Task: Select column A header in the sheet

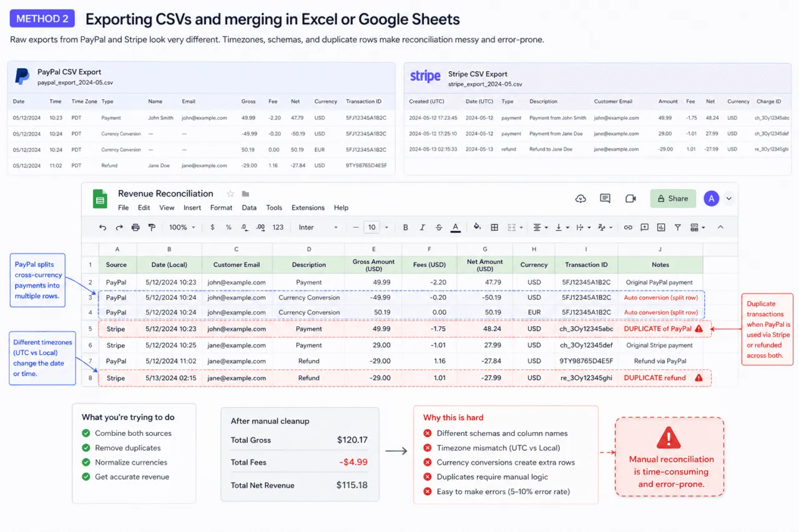Action: (x=117, y=249)
